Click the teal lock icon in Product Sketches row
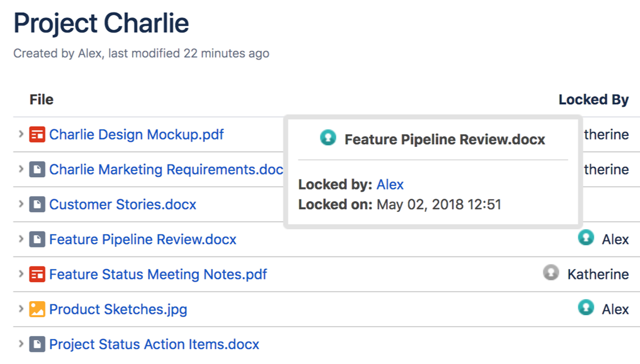This screenshot has height=364, width=640. (586, 308)
